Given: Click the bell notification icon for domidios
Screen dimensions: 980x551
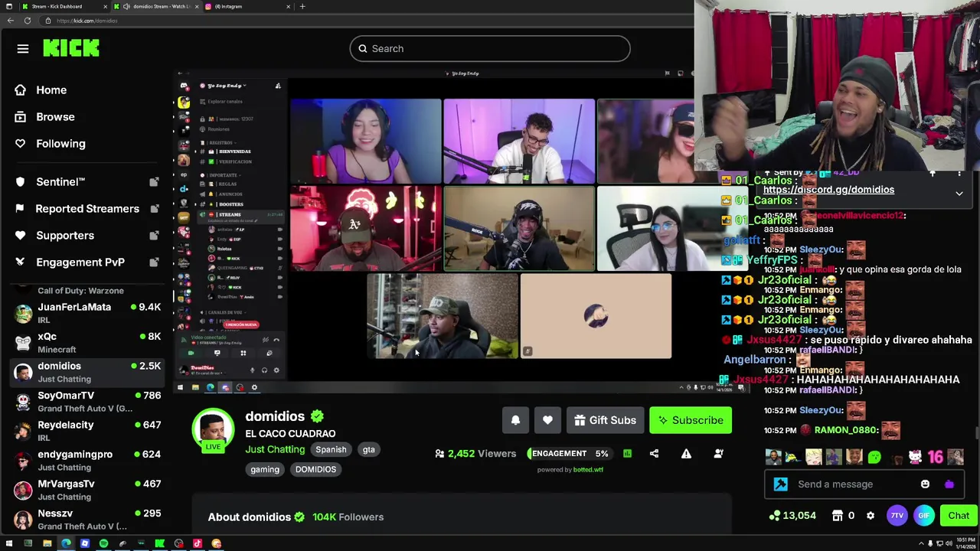Looking at the screenshot, I should (515, 420).
